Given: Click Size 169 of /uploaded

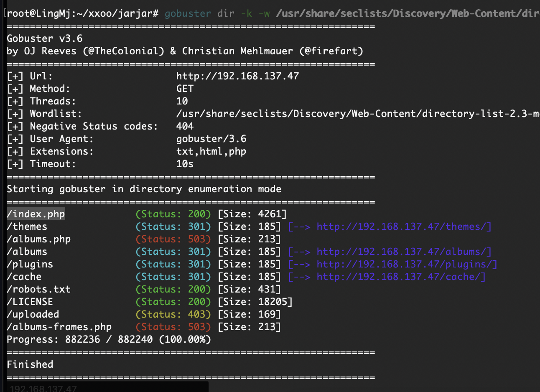Looking at the screenshot, I should point(250,314).
